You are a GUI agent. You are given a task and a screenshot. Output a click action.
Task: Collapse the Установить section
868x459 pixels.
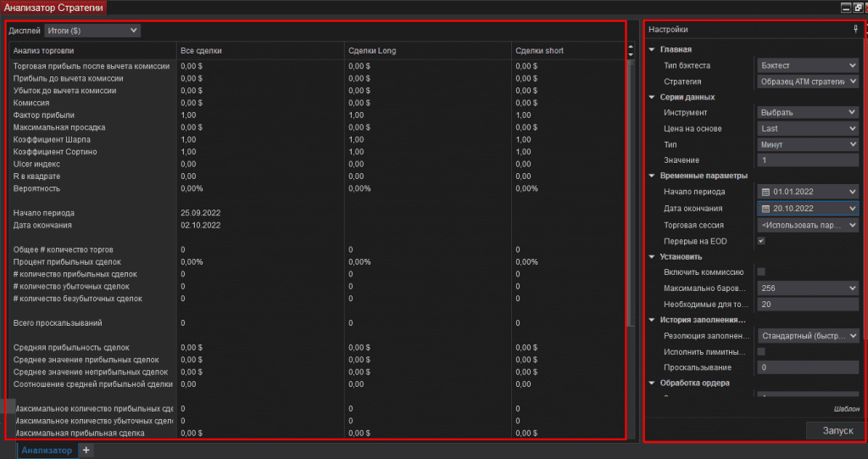pos(652,257)
